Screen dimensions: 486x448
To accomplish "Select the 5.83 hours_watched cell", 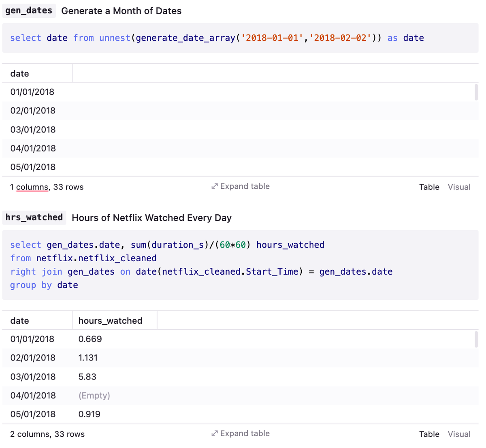I will coord(87,377).
